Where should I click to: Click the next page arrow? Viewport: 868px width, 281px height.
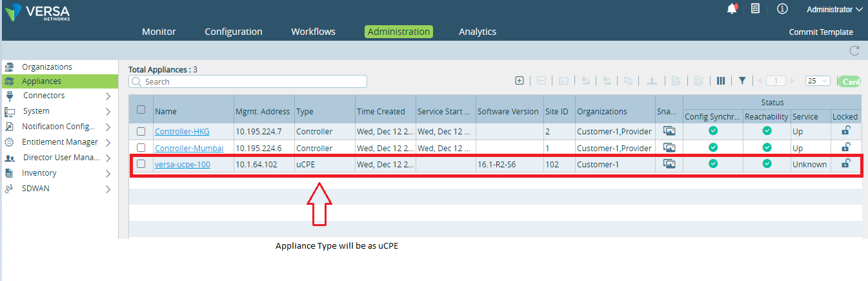tap(792, 81)
